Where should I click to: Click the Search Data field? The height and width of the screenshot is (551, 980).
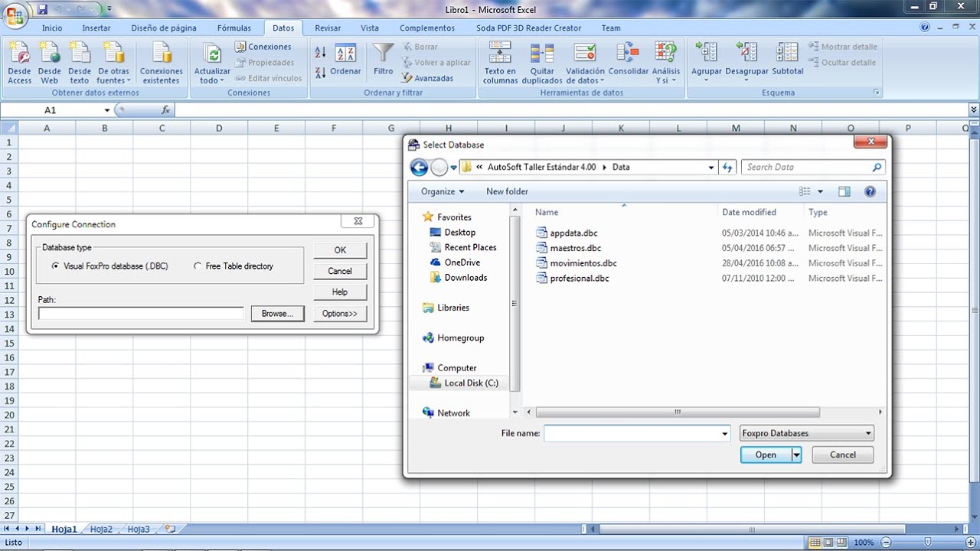coord(814,167)
